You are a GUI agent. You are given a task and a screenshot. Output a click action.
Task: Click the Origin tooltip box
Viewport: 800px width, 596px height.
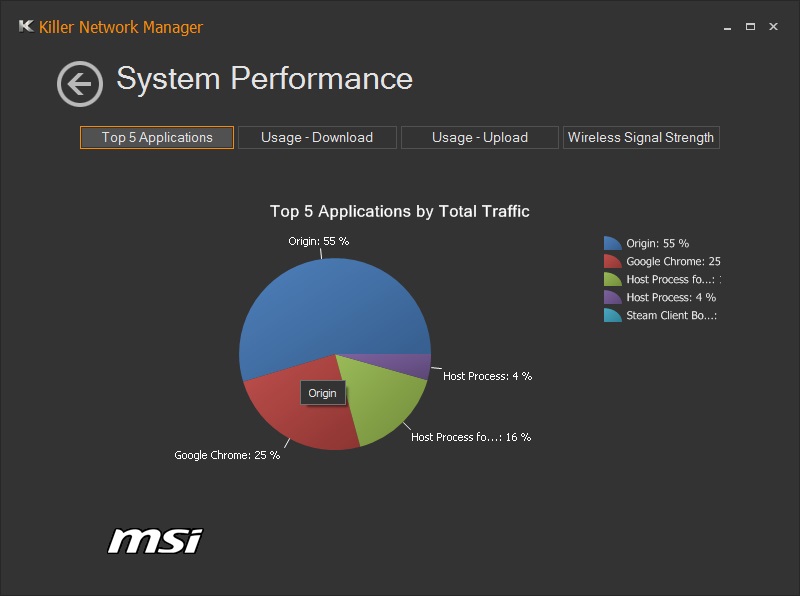tap(322, 393)
